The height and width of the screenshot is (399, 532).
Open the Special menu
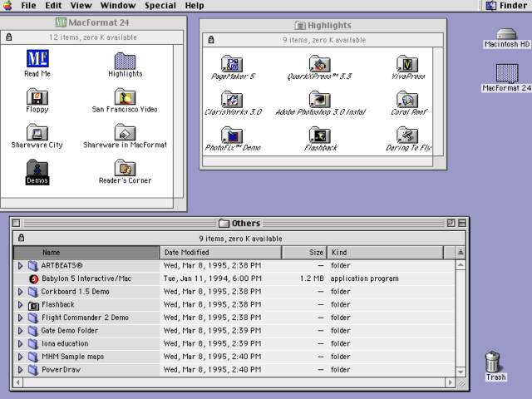coord(160,6)
